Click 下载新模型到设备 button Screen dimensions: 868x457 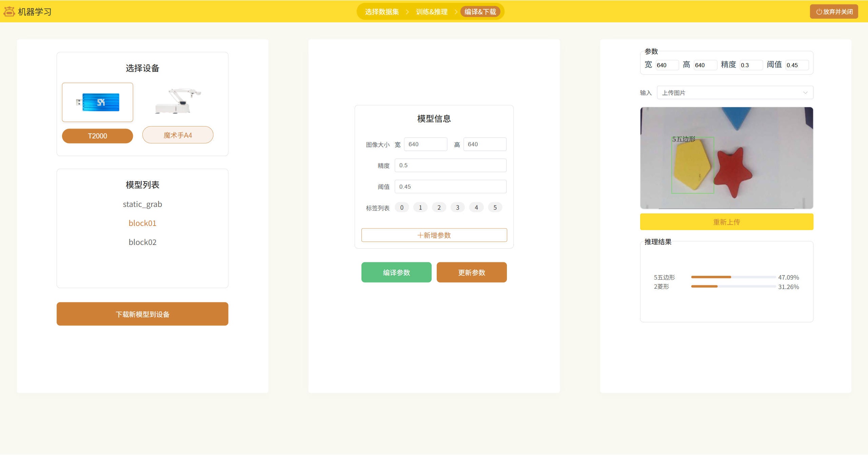[x=142, y=314]
